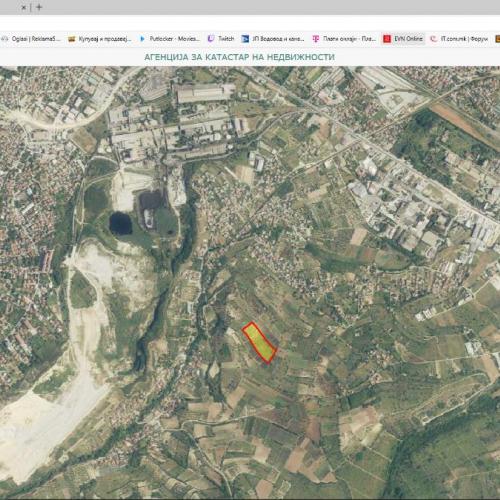The width and height of the screenshot is (500, 500).
Task: Click the Putlocker blue play icon
Action: pyautogui.click(x=142, y=39)
